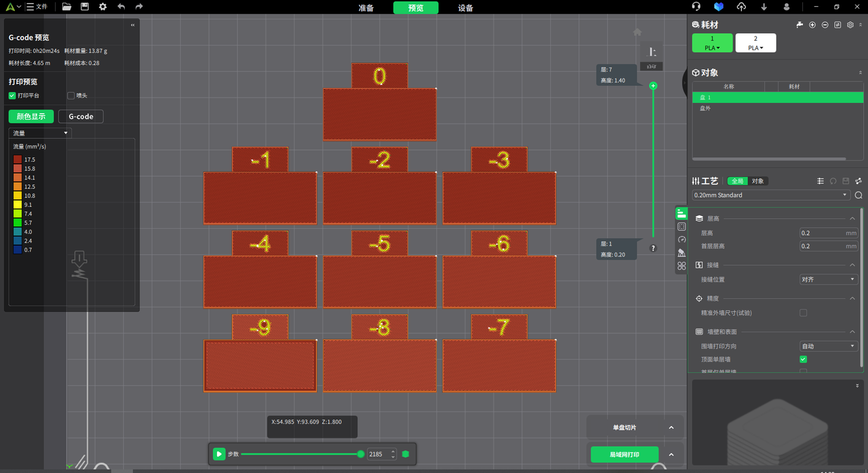This screenshot has height=473, width=868.
Task: Select the speed gauge side tab
Action: tap(682, 239)
